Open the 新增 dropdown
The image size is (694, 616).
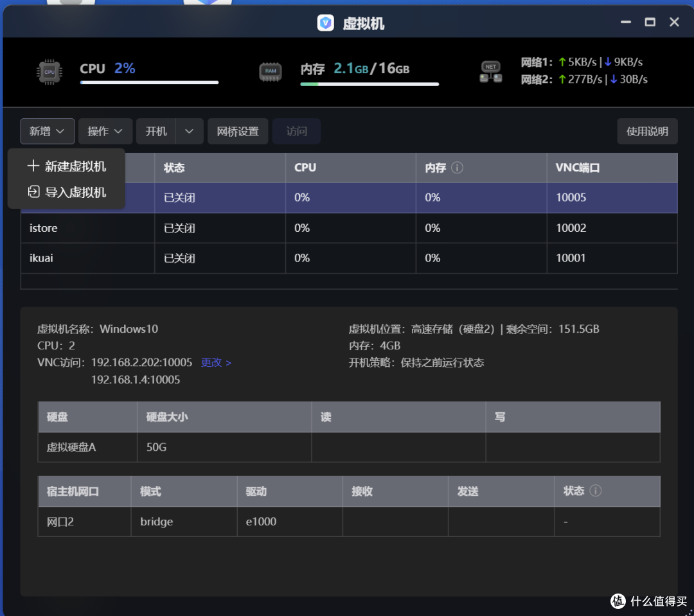pos(48,132)
